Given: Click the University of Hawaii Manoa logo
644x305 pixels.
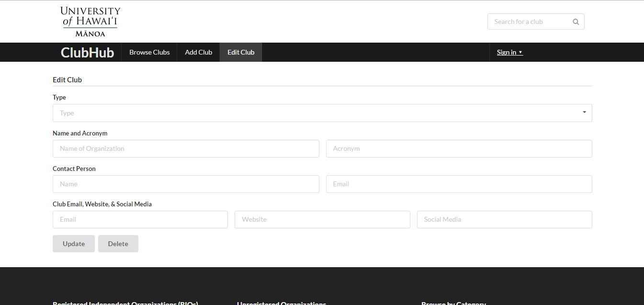Looking at the screenshot, I should point(90,22).
